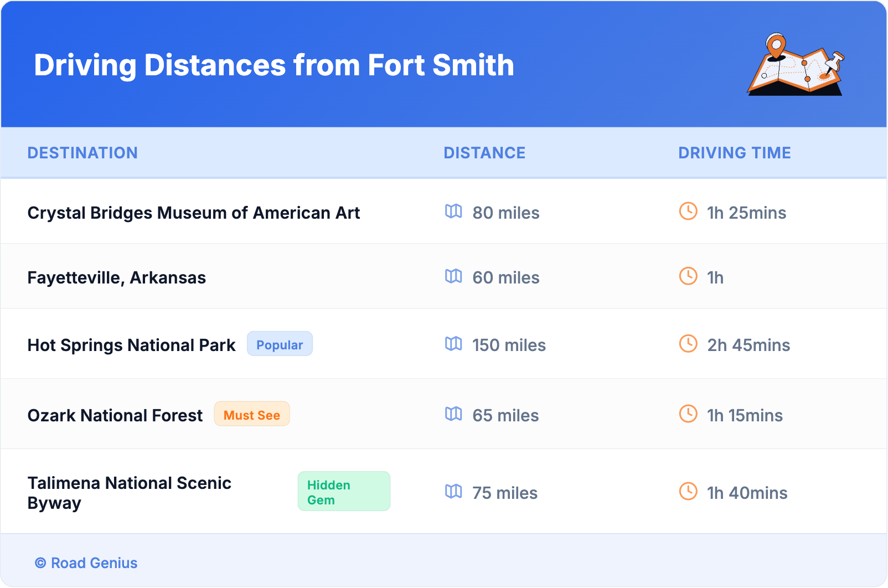Click the clock icon beside 1h 40mins

coord(688,492)
